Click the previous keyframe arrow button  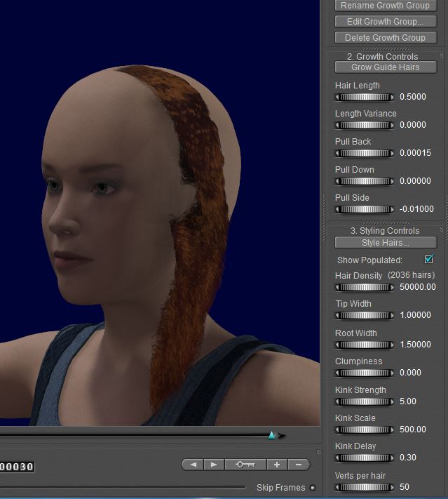193,465
